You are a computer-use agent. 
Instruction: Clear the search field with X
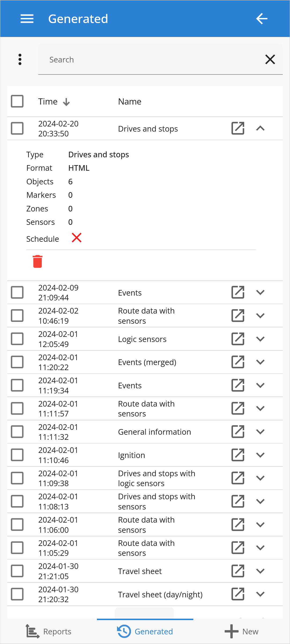[270, 59]
